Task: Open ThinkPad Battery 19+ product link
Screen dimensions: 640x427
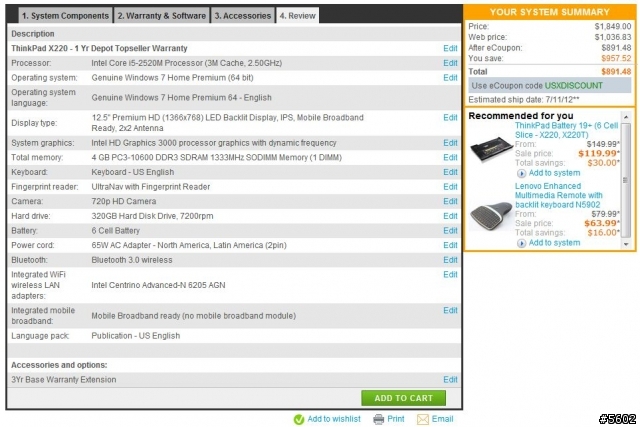Action: [x=566, y=130]
